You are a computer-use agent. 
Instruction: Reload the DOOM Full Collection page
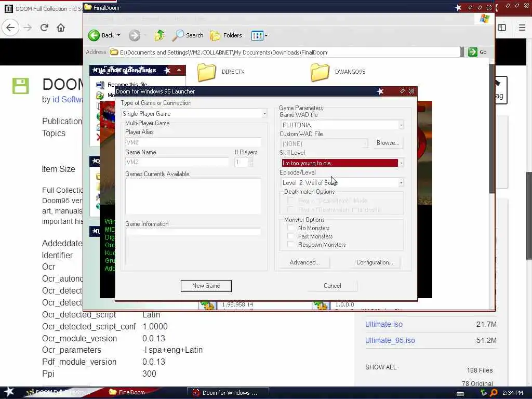coord(44,28)
